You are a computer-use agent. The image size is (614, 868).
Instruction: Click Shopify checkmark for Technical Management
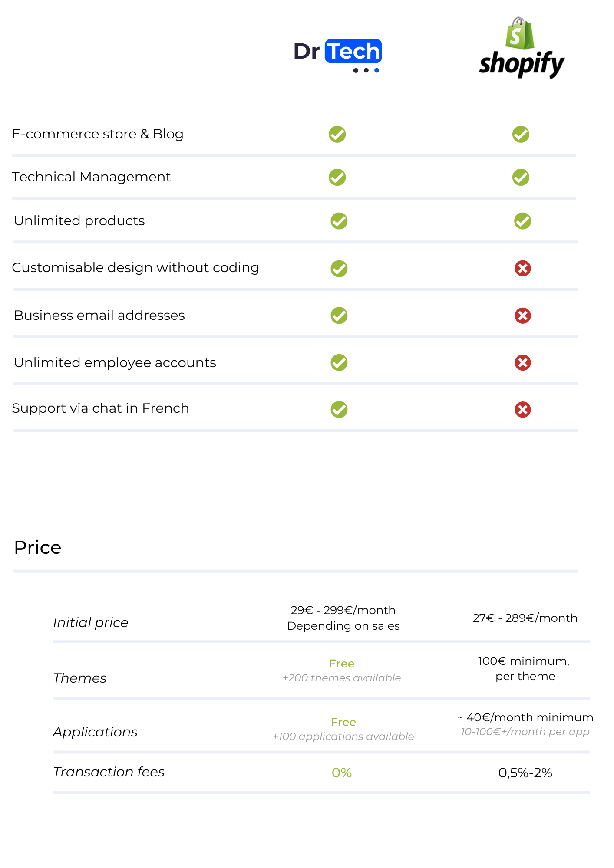pos(521,178)
